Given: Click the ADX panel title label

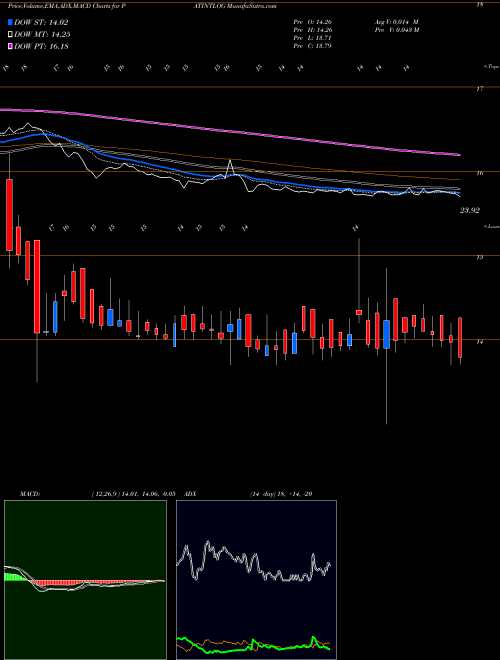Looking at the screenshot, I should click(190, 494).
